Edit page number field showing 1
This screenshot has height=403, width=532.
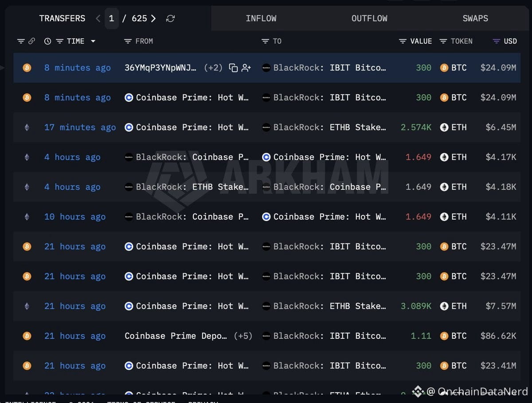point(111,19)
